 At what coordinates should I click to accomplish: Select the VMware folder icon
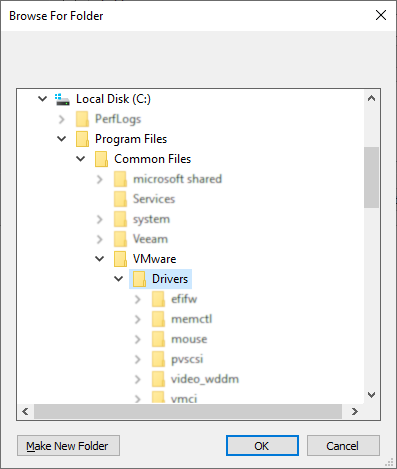coord(120,259)
